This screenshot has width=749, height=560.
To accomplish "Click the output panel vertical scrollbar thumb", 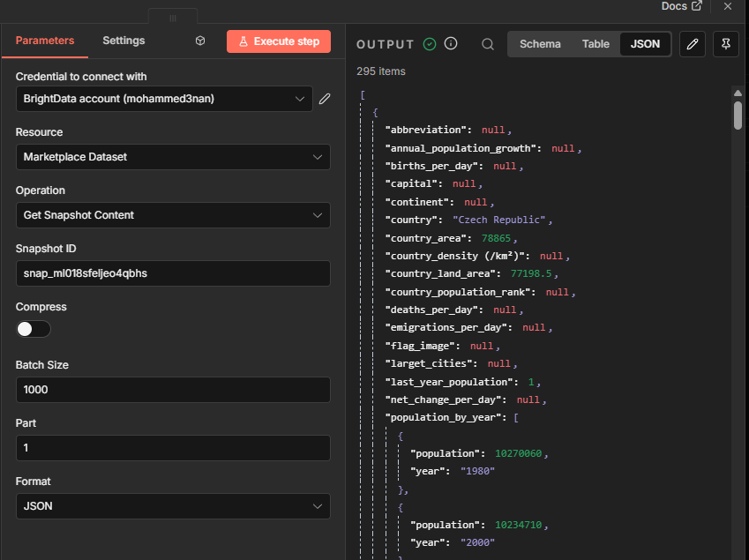I will [738, 115].
